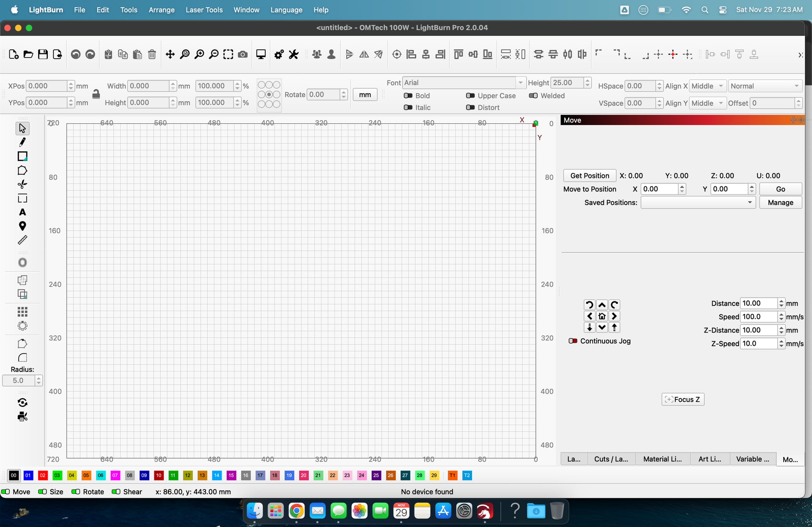The image size is (812, 527).
Task: Select the Draw Lines pencil tool
Action: (x=22, y=142)
